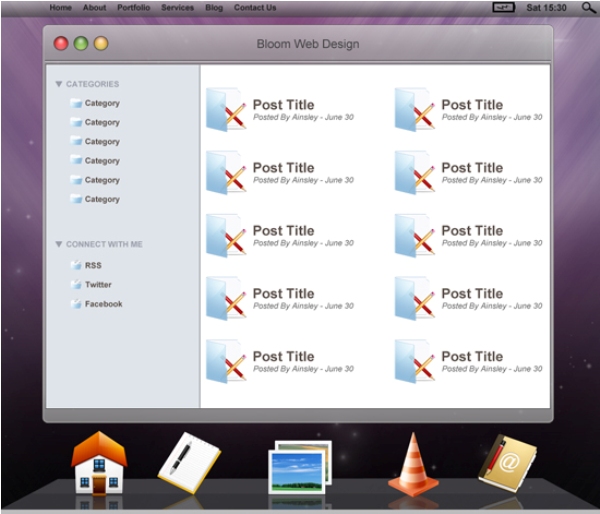Select Services in the top menu bar
Viewport: 600px width, 514px height.
coord(177,7)
